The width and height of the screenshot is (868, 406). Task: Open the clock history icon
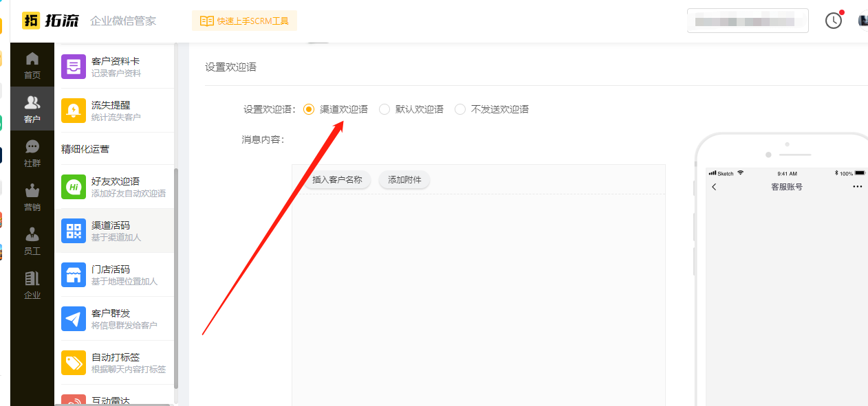coord(834,21)
